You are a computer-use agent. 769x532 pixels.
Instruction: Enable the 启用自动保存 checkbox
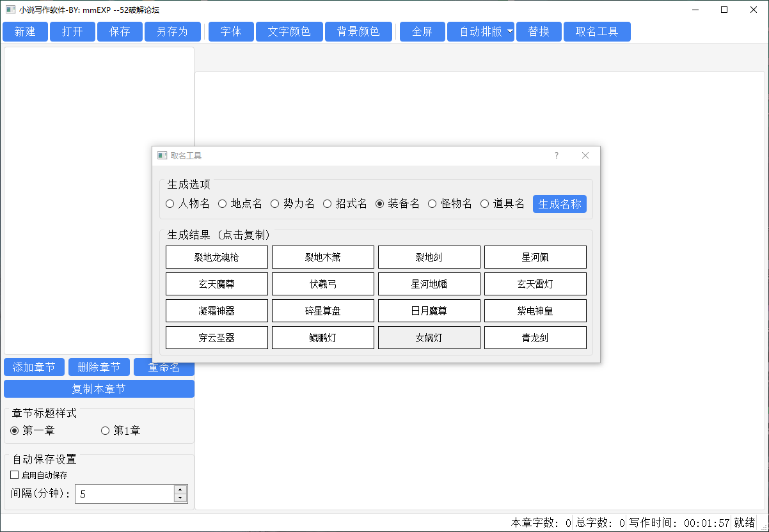tap(14, 476)
